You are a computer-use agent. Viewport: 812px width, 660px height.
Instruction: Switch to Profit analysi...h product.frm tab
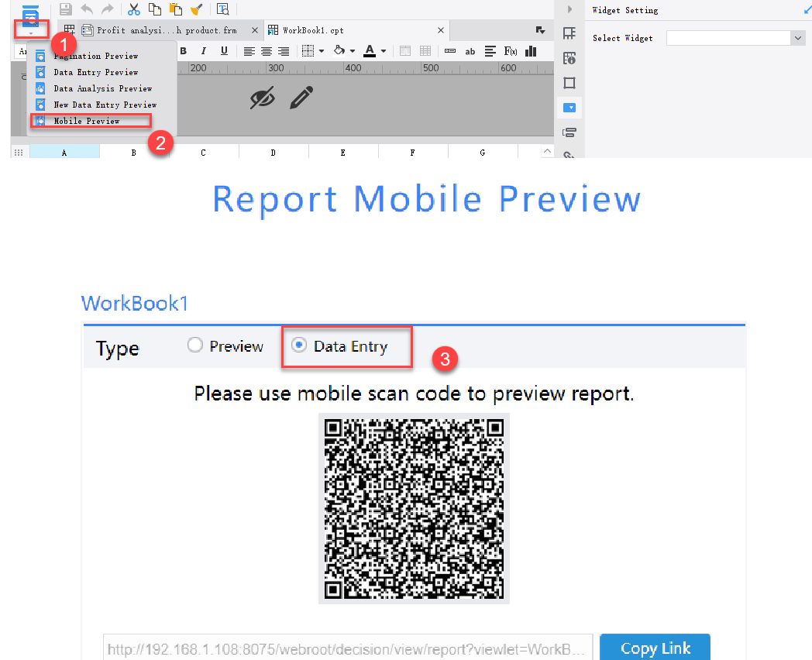(167, 30)
